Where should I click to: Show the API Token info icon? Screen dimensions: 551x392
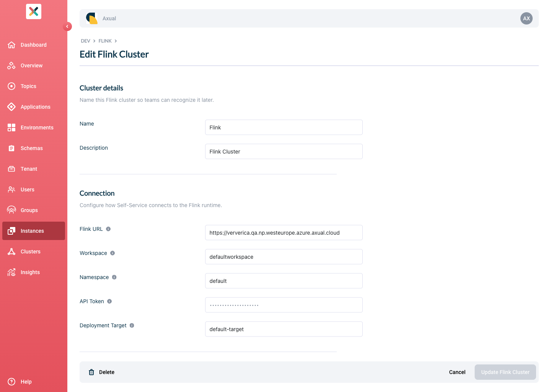pos(109,301)
